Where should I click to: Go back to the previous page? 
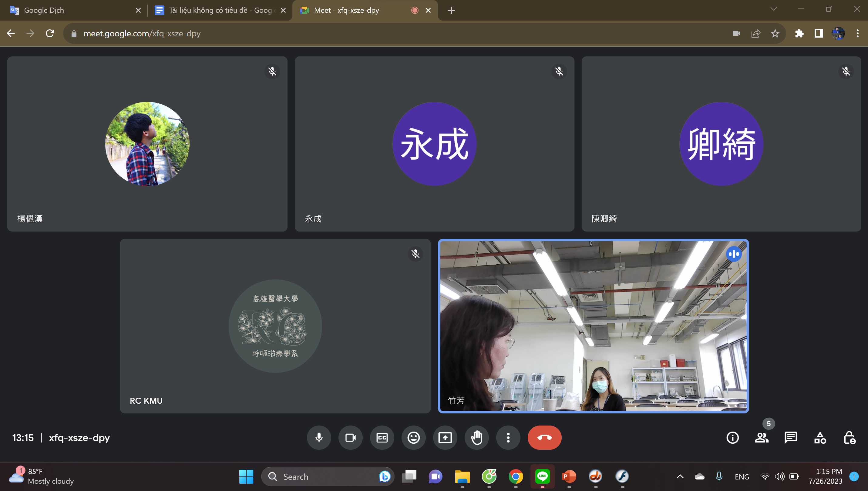pyautogui.click(x=11, y=33)
